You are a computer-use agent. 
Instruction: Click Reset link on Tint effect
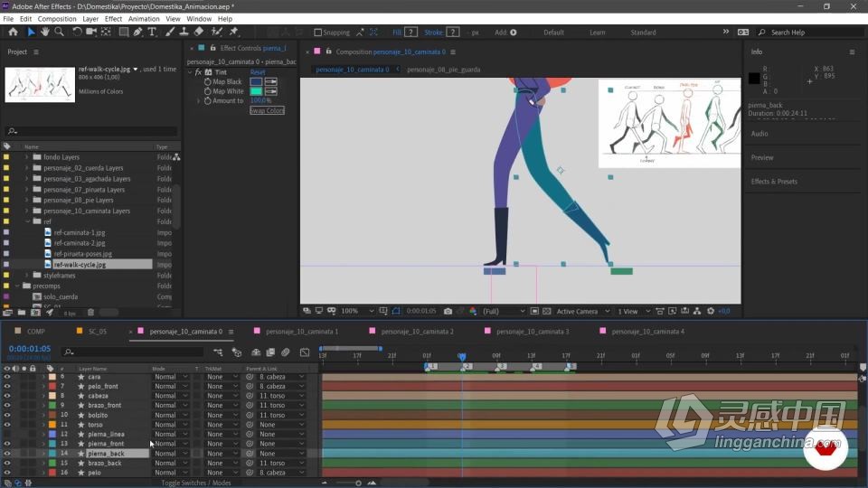258,72
